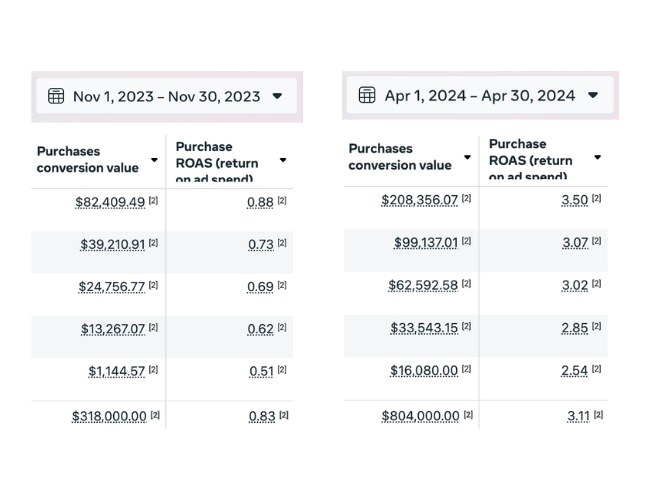Click the $39,210.91 conversion value
The height and width of the screenshot is (500, 650).
click(x=113, y=244)
